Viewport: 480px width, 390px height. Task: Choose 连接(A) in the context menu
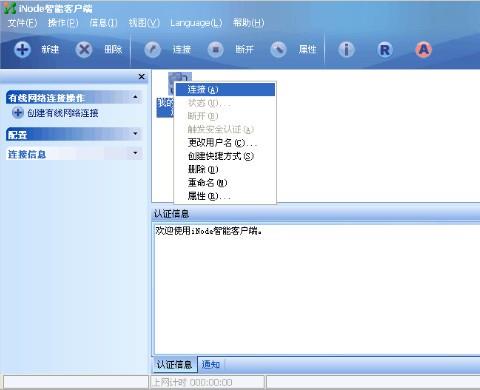[x=225, y=89]
